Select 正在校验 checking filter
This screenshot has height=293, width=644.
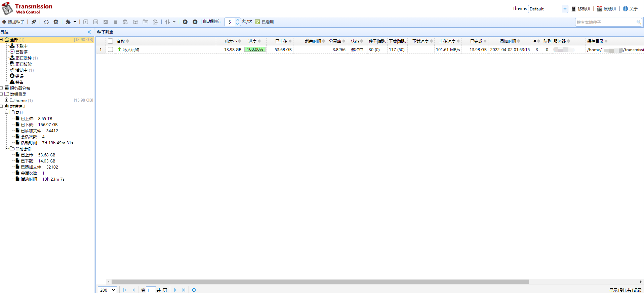[x=24, y=64]
